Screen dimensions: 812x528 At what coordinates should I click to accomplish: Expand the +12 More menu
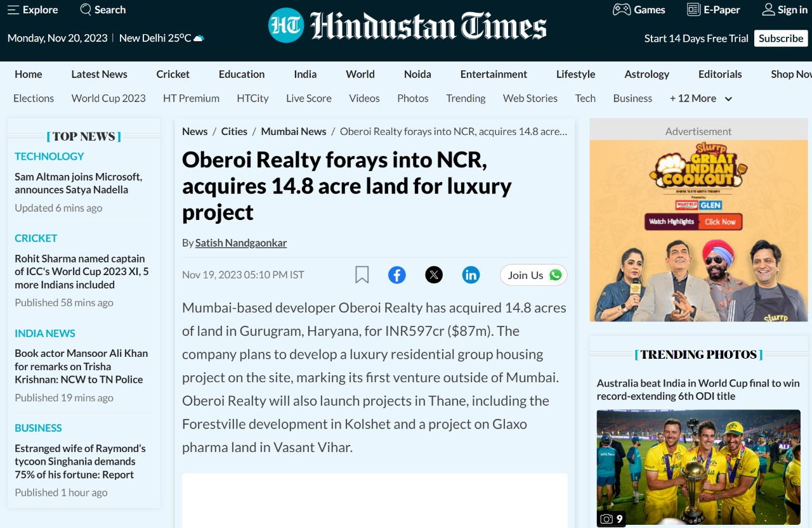(x=701, y=98)
